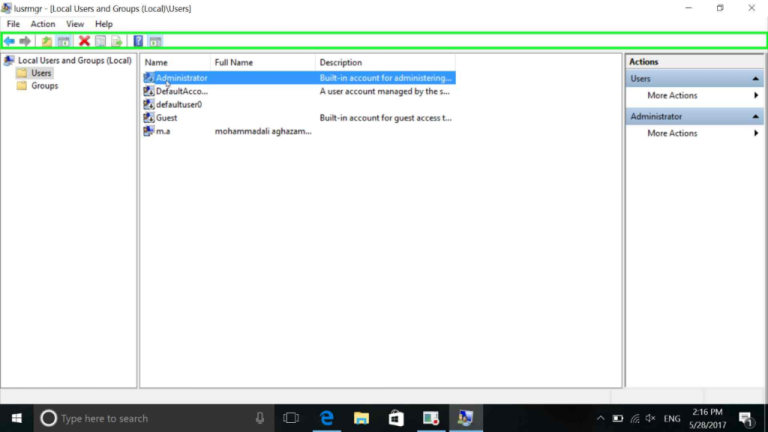
Task: Open network tray icon
Action: pos(635,418)
